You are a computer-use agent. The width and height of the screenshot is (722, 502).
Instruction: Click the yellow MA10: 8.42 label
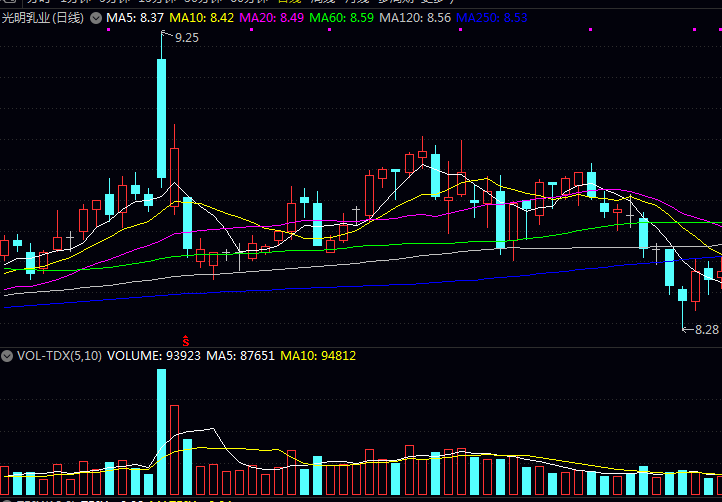202,18
